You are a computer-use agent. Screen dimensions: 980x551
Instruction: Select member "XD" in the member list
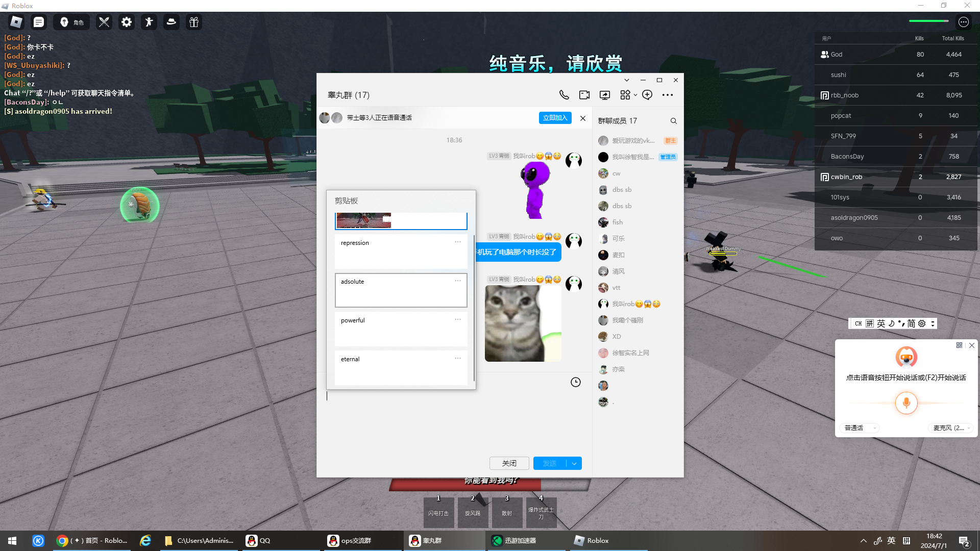point(638,337)
